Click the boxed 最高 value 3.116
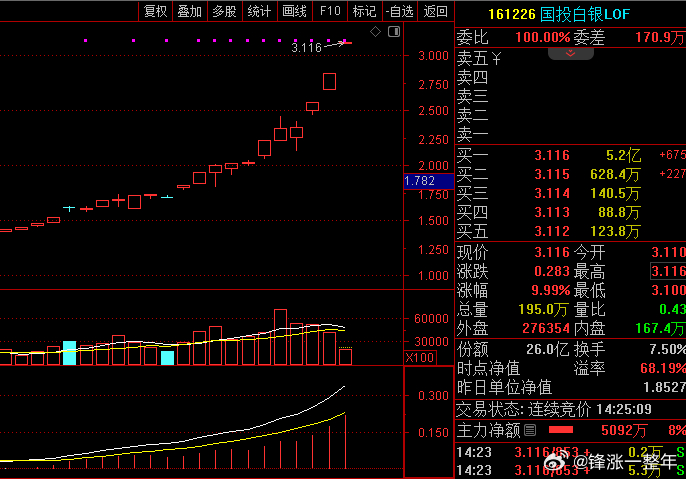This screenshot has width=686, height=479. pos(668,271)
